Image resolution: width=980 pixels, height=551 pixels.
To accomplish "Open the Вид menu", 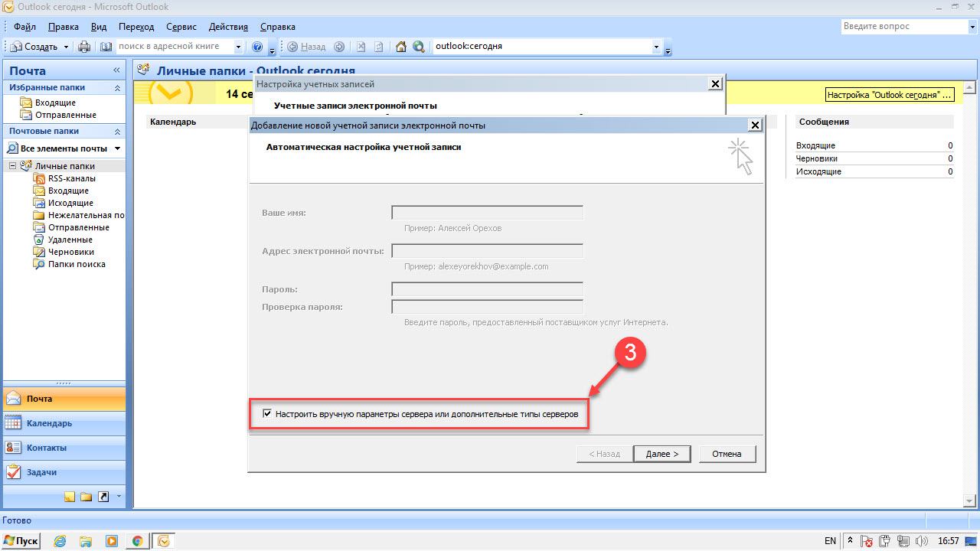I will 99,27.
